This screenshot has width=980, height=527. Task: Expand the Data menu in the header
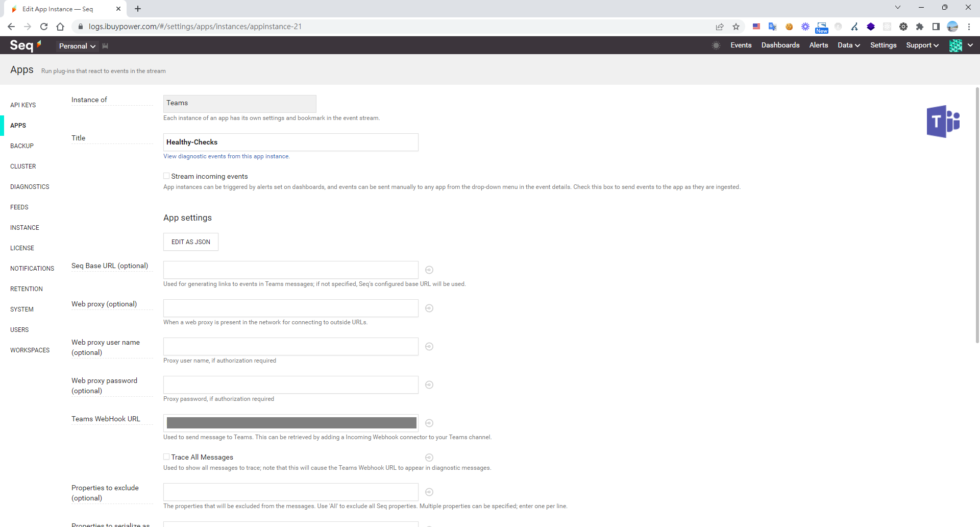tap(848, 45)
